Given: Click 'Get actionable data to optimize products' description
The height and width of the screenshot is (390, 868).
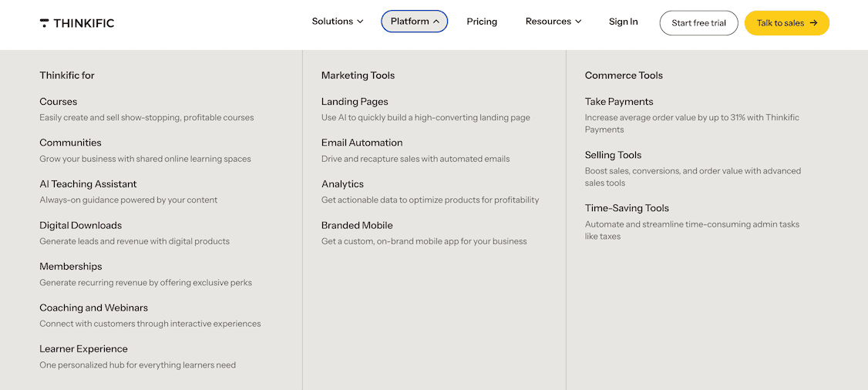Looking at the screenshot, I should coord(430,200).
